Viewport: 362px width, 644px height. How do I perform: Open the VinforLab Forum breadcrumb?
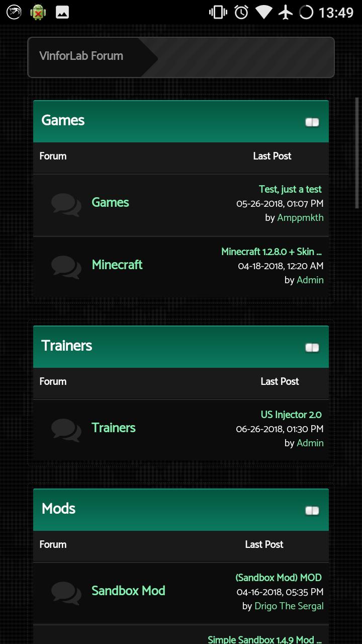coord(81,56)
